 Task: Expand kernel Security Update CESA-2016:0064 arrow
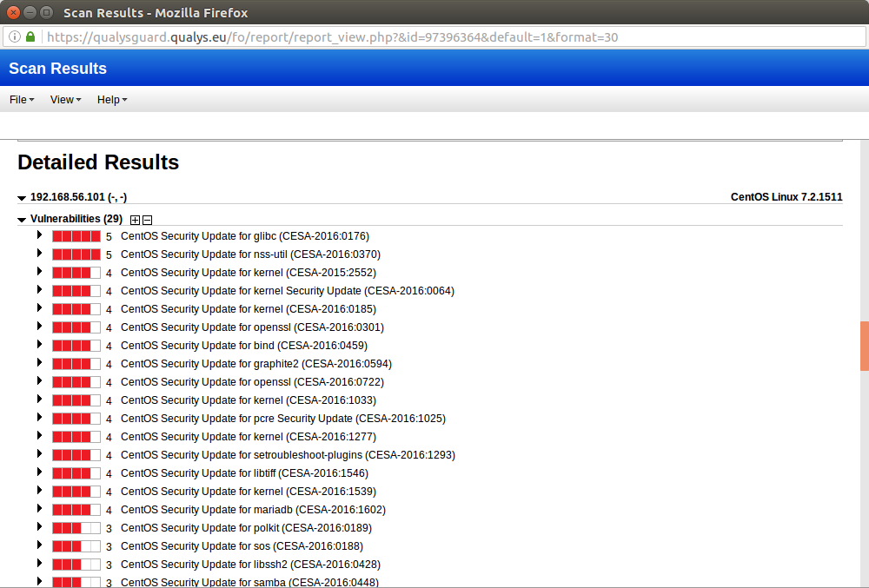pyautogui.click(x=39, y=289)
